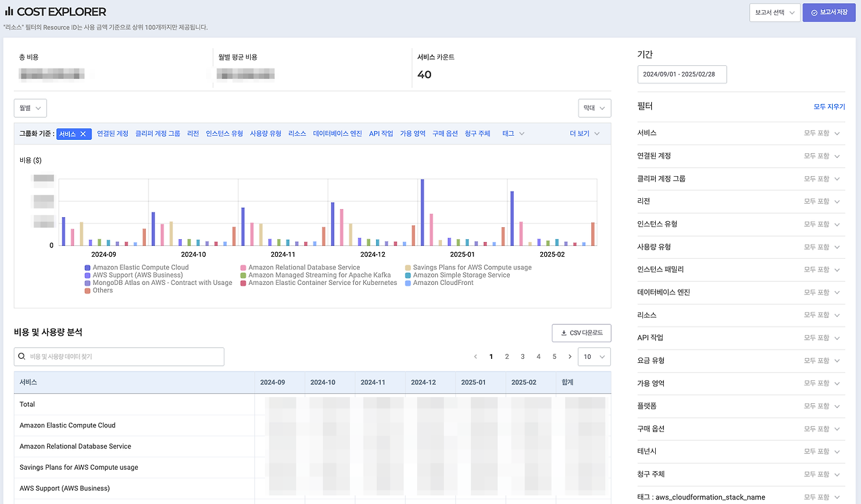Expand the 구매 옵션 filter in the 필터 panel
Image resolution: width=861 pixels, height=504 pixels.
(x=741, y=429)
